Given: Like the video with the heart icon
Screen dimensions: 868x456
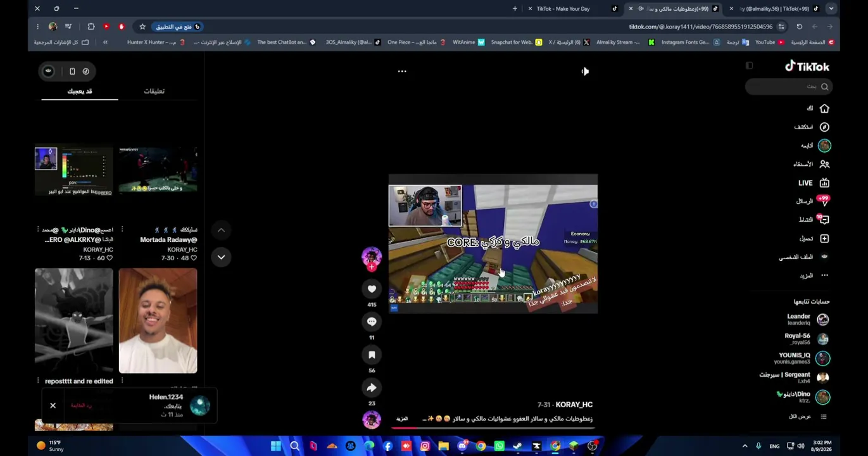Looking at the screenshot, I should pos(372,289).
